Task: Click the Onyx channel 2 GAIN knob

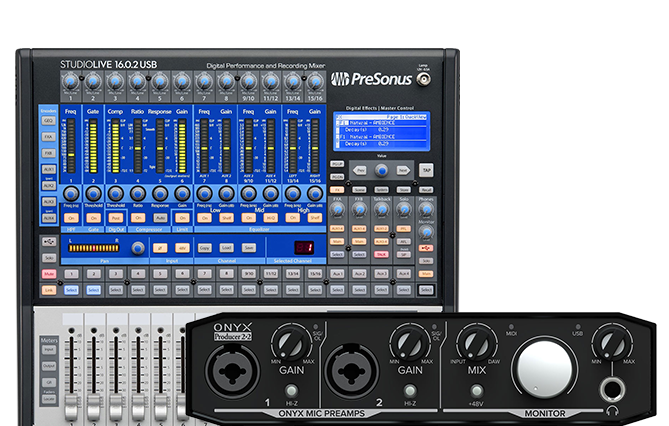Action: 410,342
